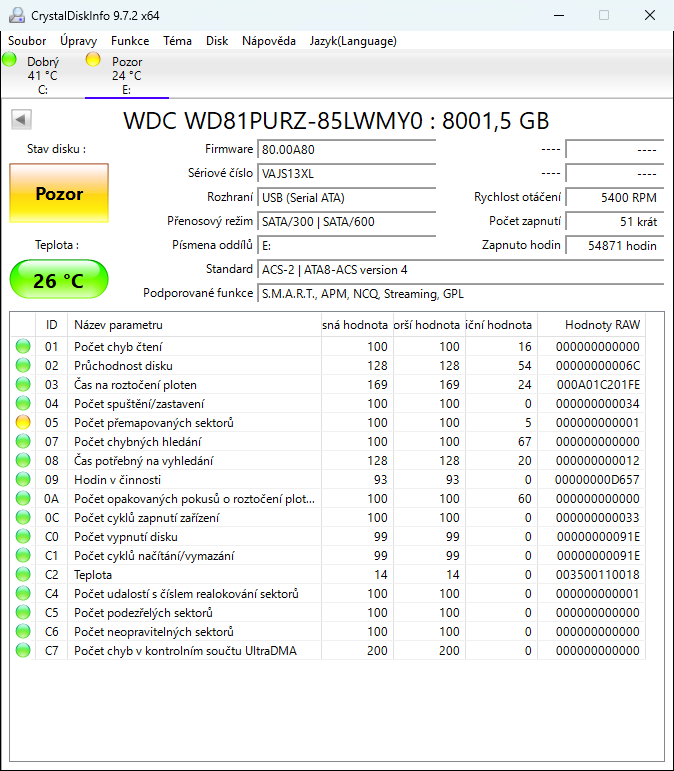Click row name Počet chyb v kontrolním součtu UltraDMA
This screenshot has height=771, width=674.
coord(185,651)
